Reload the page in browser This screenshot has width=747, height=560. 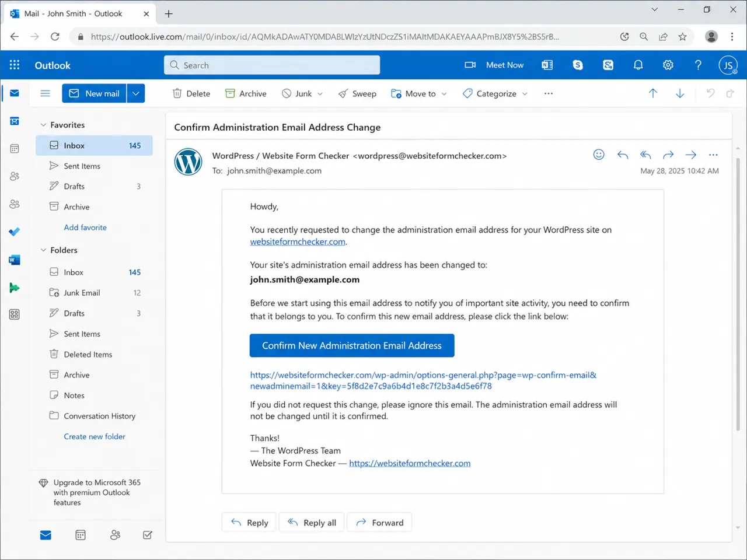click(x=55, y=36)
